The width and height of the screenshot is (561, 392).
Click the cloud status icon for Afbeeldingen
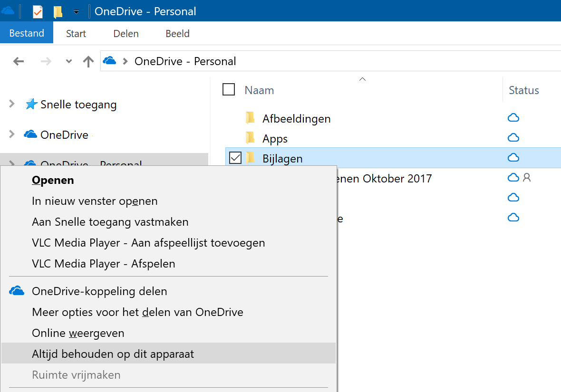click(x=513, y=117)
